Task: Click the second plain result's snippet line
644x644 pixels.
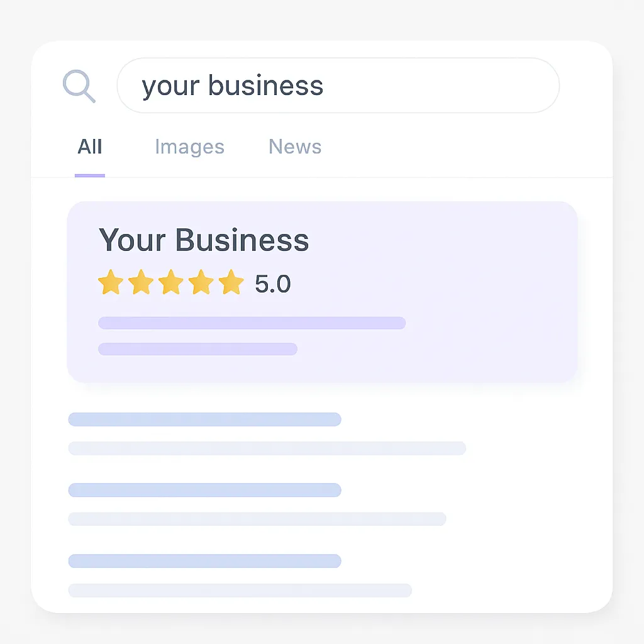Action: pyautogui.click(x=257, y=519)
